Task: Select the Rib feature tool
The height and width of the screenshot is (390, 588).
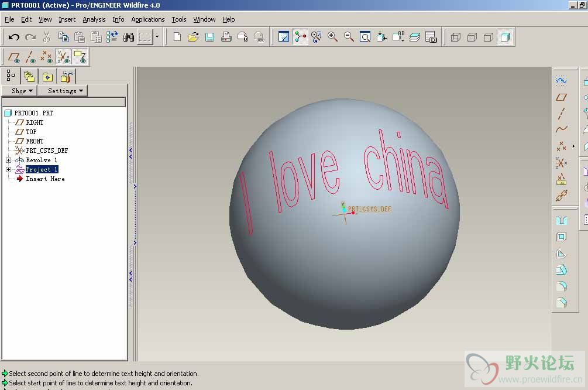Action: (x=561, y=254)
